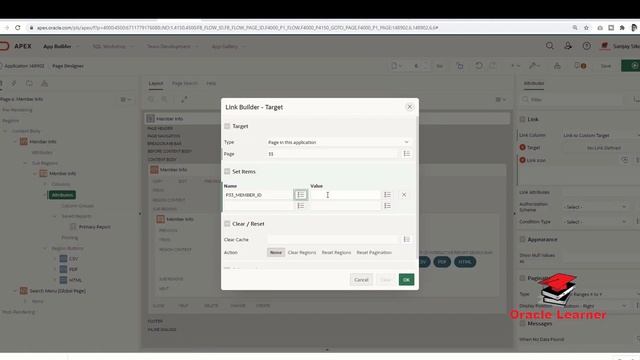Open browser extensions puzzle icon
The height and width of the screenshot is (360, 640).
point(622,28)
